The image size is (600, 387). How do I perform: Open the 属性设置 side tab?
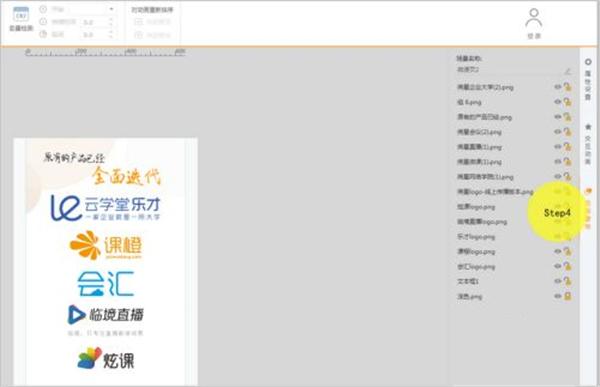[588, 80]
